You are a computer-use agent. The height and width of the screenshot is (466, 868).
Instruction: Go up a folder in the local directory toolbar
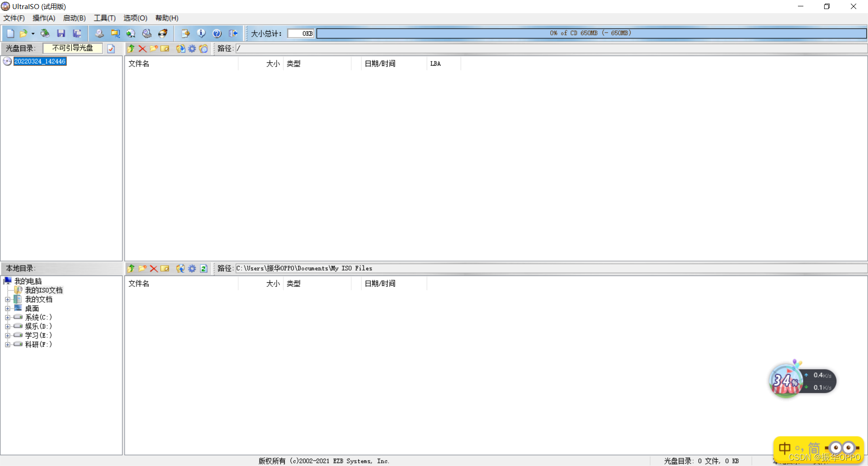[x=131, y=268]
